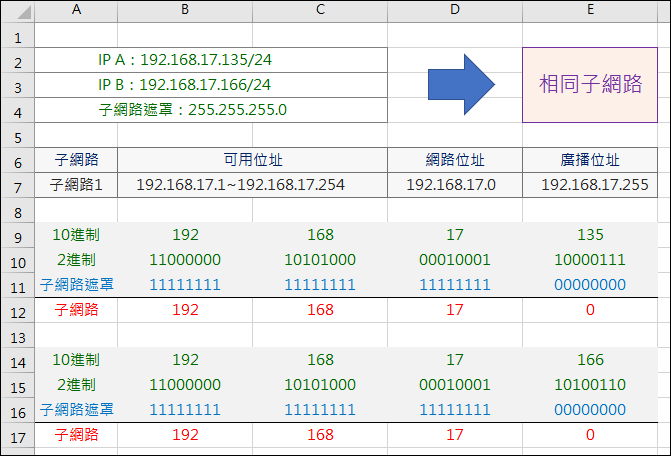
Task: Click red 0 in row 17
Action: (590, 435)
